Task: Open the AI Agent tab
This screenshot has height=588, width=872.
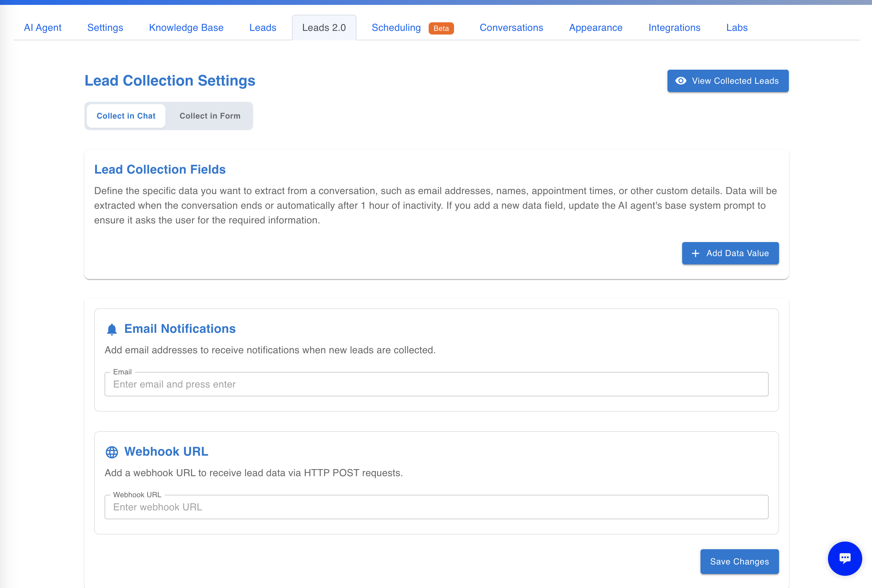Action: 42,28
